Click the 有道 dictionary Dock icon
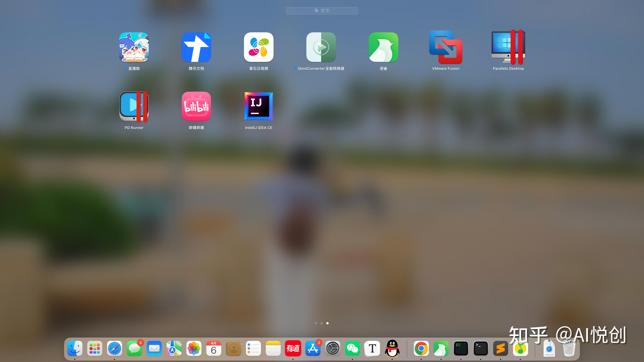 point(293,348)
